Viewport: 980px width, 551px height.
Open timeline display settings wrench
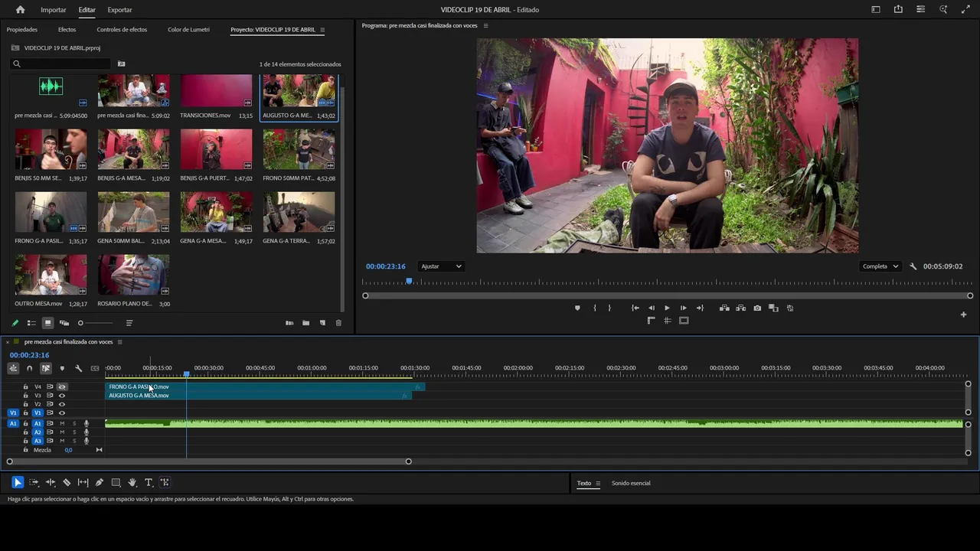(78, 368)
